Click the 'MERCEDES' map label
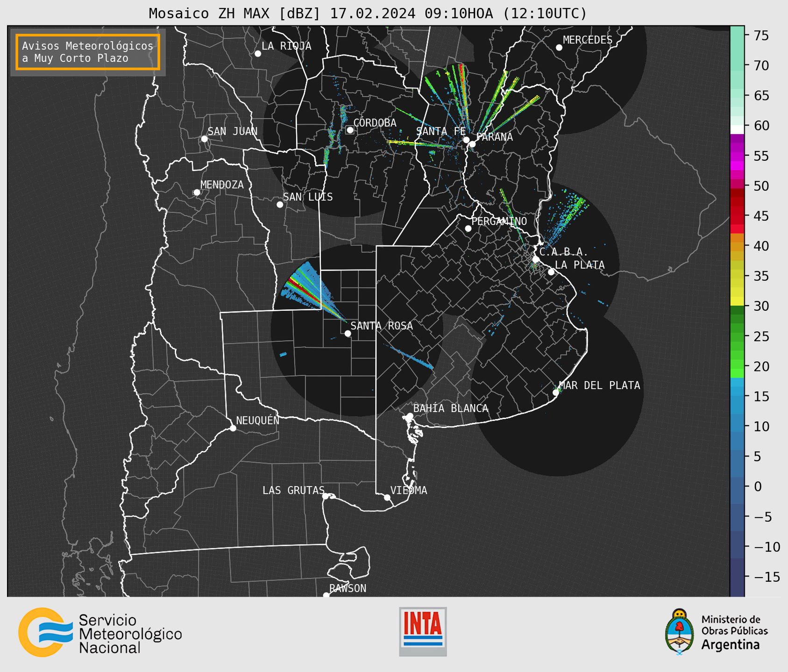The height and width of the screenshot is (672, 788). click(588, 40)
